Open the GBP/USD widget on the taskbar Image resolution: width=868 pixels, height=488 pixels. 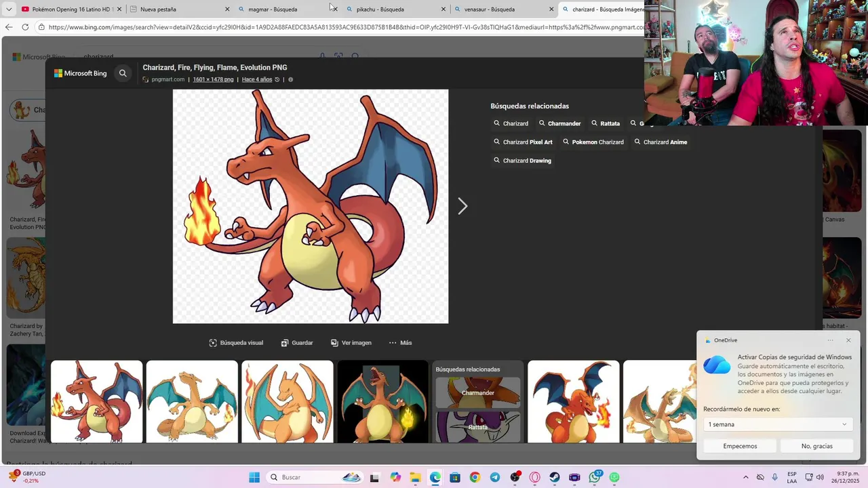(27, 477)
